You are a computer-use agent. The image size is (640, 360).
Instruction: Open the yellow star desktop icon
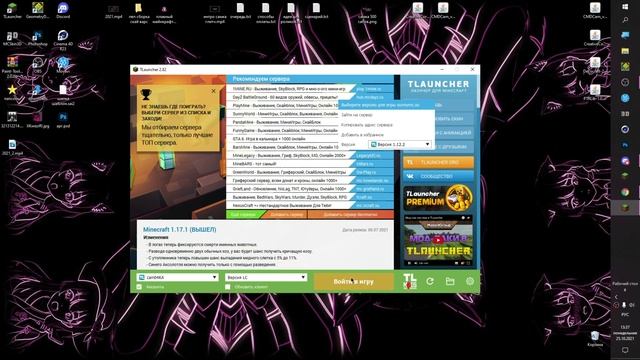[12, 92]
